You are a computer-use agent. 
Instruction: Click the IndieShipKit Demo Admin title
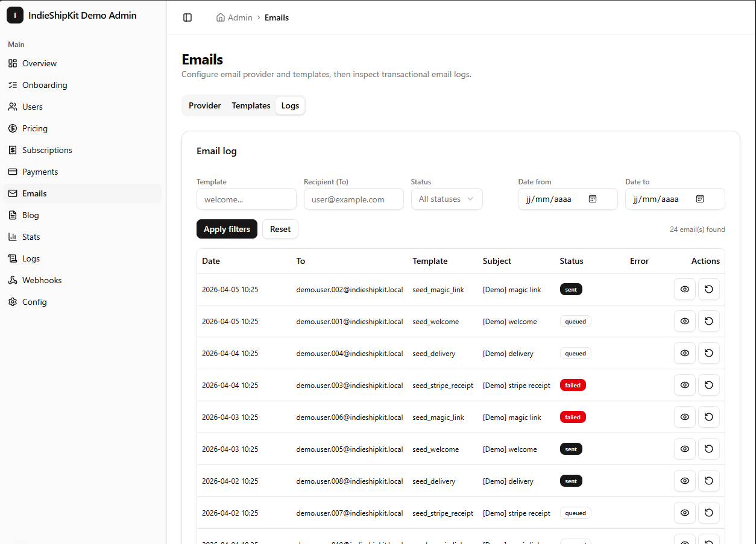tap(83, 16)
